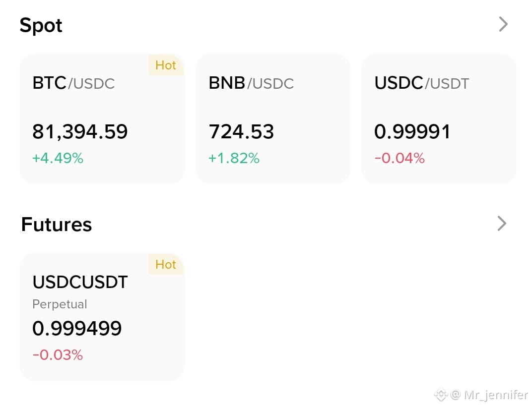532x407 pixels.
Task: Click the 724.53 BNB price
Action: click(241, 132)
